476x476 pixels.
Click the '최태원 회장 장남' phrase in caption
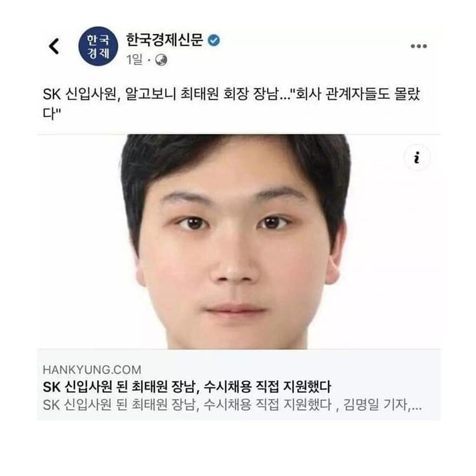[229, 94]
